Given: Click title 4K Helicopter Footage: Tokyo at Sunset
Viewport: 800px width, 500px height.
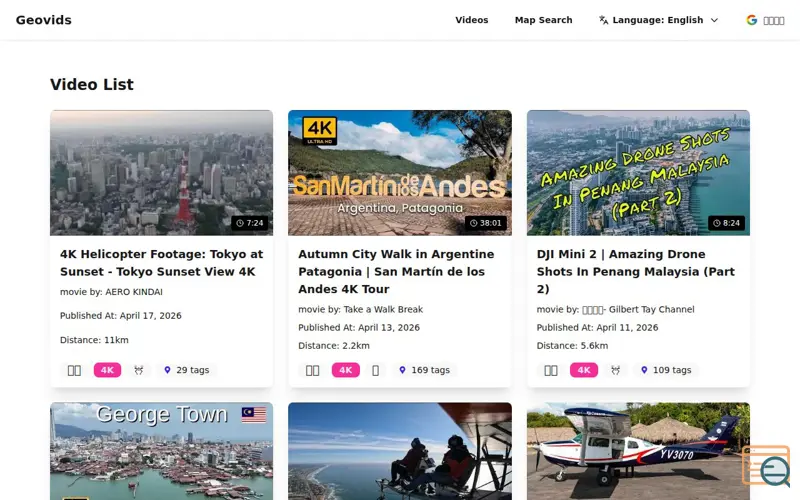Looking at the screenshot, I should click(161, 263).
